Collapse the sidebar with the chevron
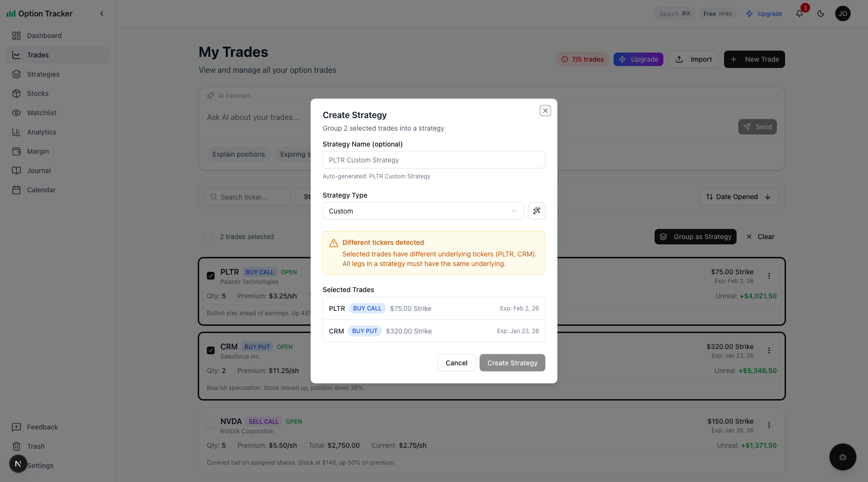Screen dimensions: 868x482 [x=102, y=13]
